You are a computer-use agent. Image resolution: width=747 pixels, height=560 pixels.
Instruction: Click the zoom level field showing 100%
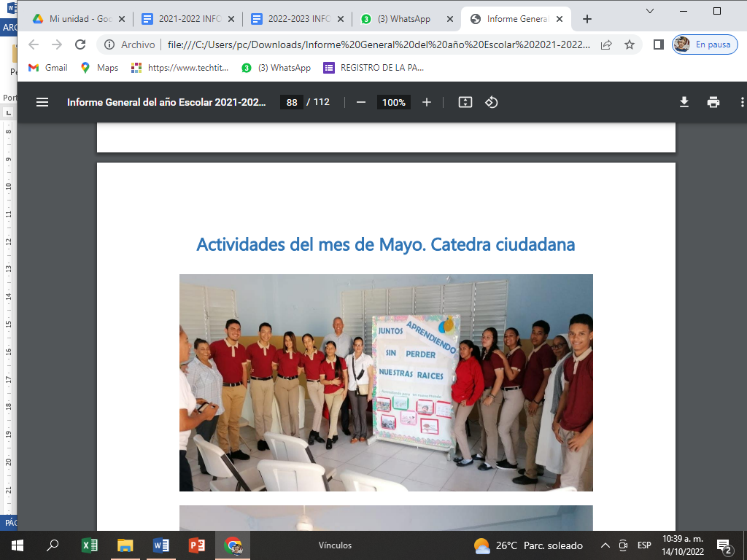coord(393,102)
